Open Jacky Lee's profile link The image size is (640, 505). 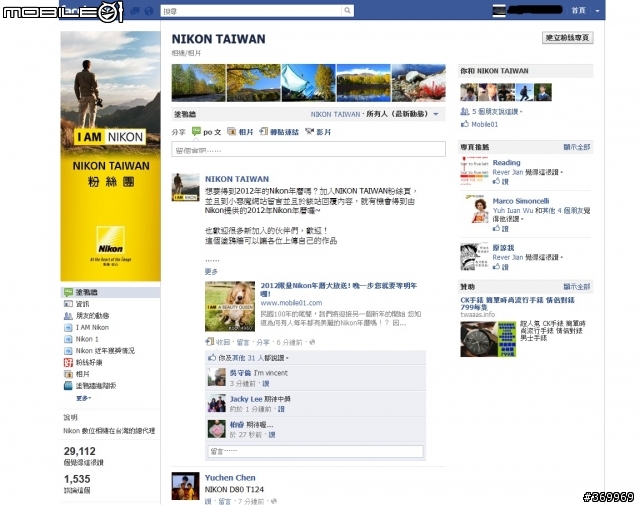click(246, 399)
